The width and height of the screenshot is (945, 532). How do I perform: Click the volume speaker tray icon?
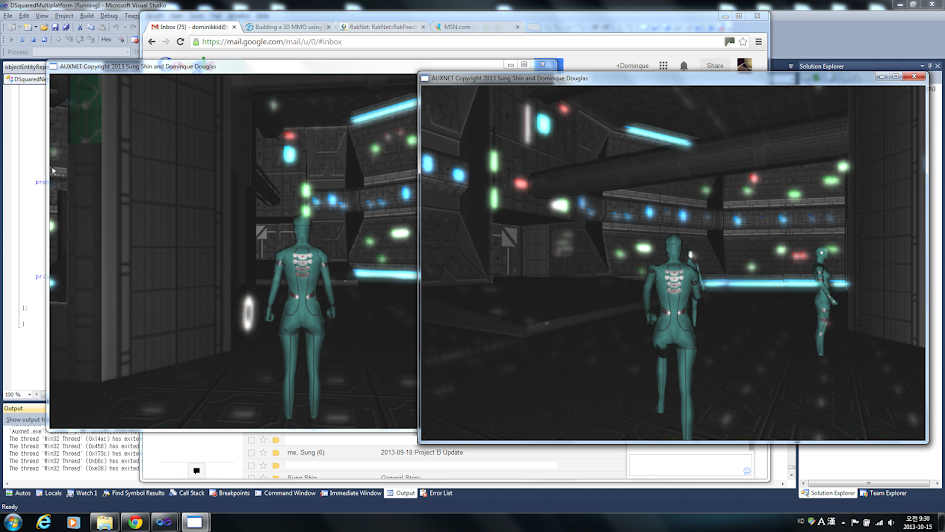[x=891, y=522]
